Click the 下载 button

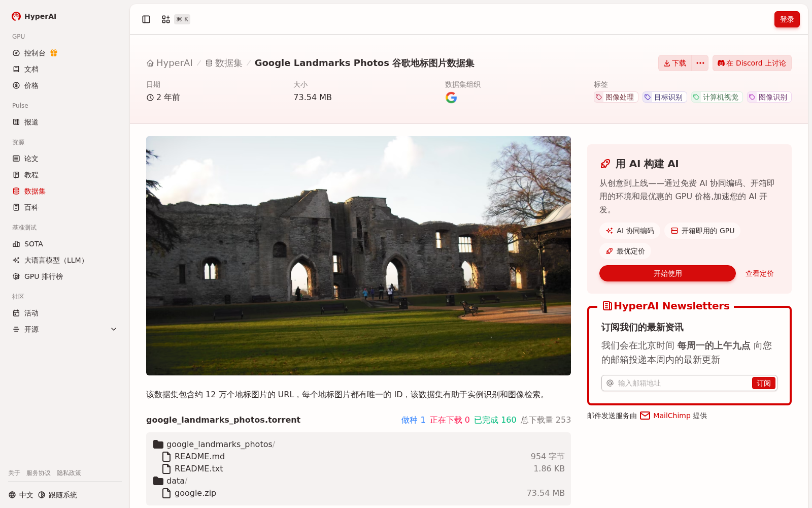[675, 63]
